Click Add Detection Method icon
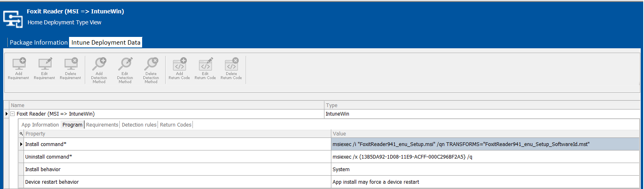This screenshot has height=189, width=644. click(99, 71)
